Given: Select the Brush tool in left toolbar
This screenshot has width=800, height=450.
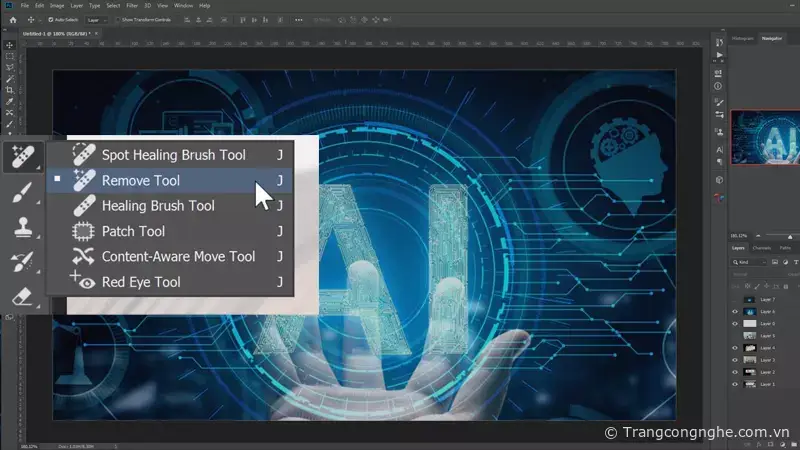Looking at the screenshot, I should 22,193.
